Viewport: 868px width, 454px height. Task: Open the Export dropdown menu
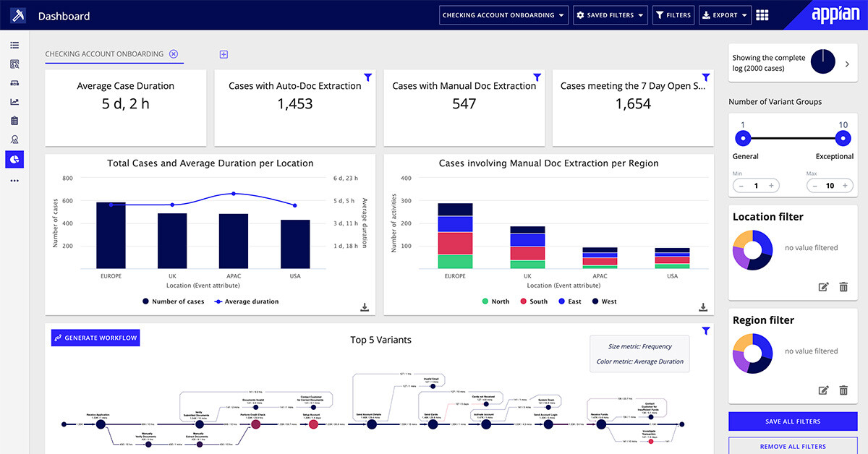[725, 14]
